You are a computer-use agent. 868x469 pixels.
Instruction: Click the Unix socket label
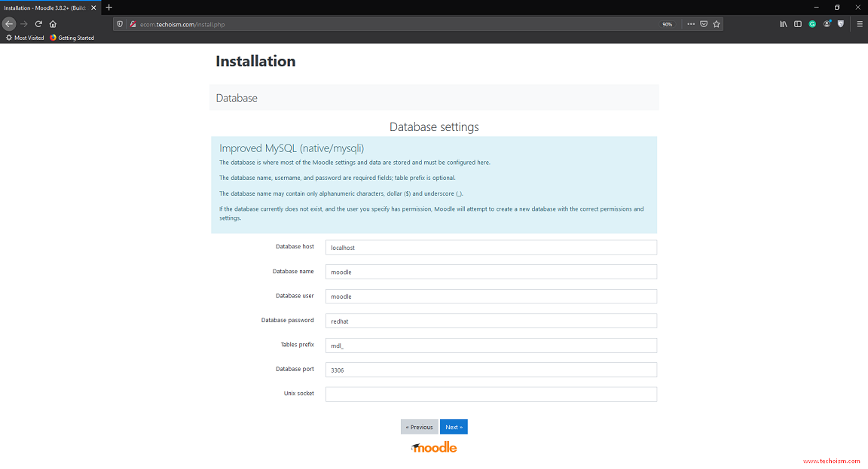coord(299,393)
